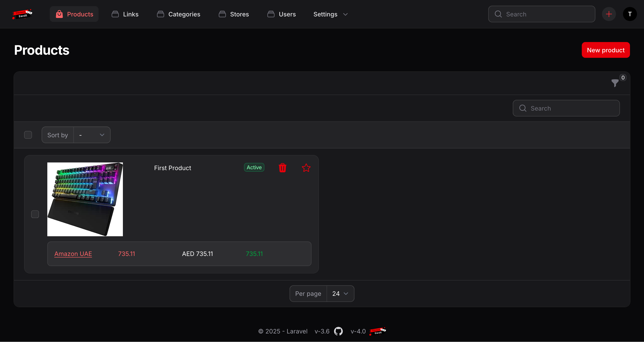Favorite First Product with star icon

tap(306, 168)
